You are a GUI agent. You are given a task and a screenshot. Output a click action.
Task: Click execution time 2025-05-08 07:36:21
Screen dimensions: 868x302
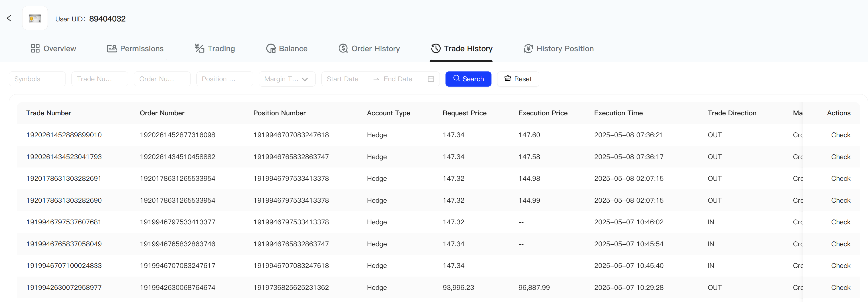pos(628,135)
